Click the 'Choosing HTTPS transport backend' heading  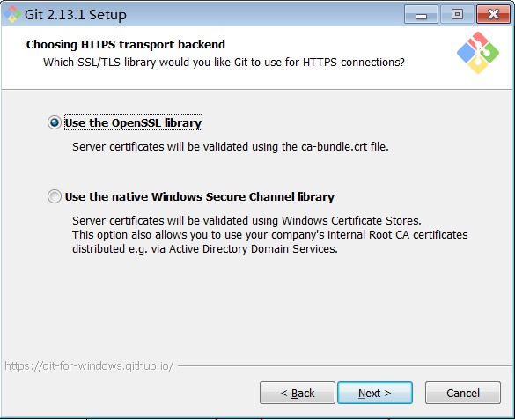pos(126,44)
